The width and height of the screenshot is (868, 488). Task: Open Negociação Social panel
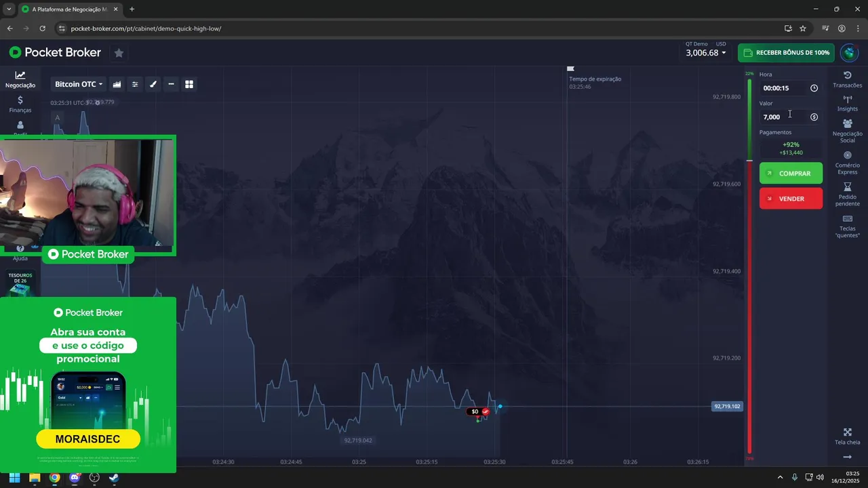(x=848, y=131)
